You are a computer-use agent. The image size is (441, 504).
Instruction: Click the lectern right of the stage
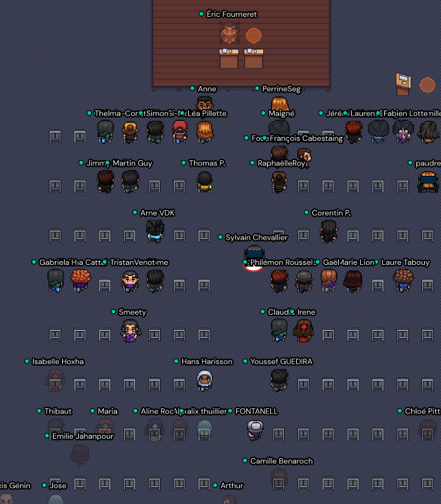403,84
